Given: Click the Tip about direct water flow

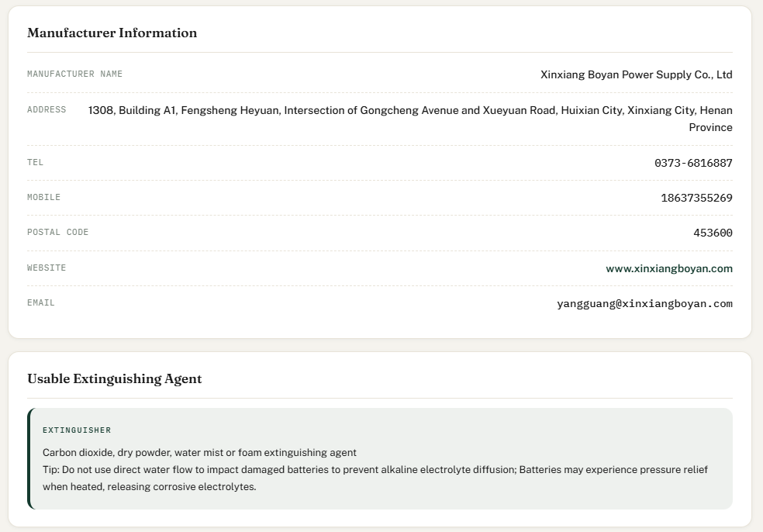Looking at the screenshot, I should pos(375,478).
